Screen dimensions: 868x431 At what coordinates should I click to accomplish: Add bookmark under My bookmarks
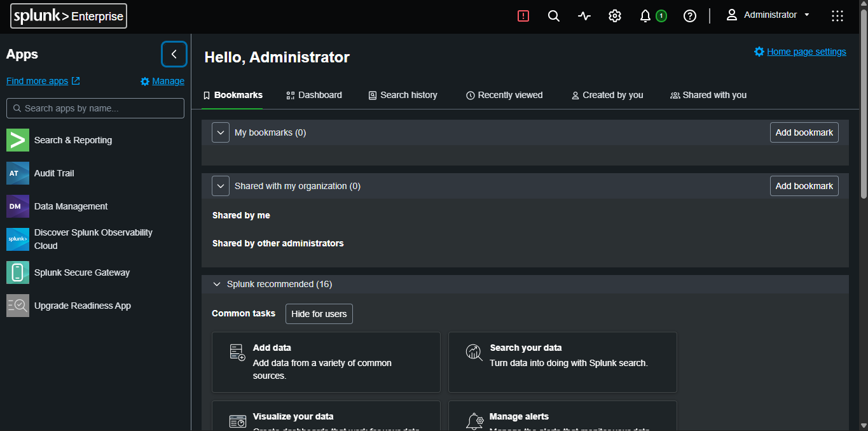[x=804, y=132]
